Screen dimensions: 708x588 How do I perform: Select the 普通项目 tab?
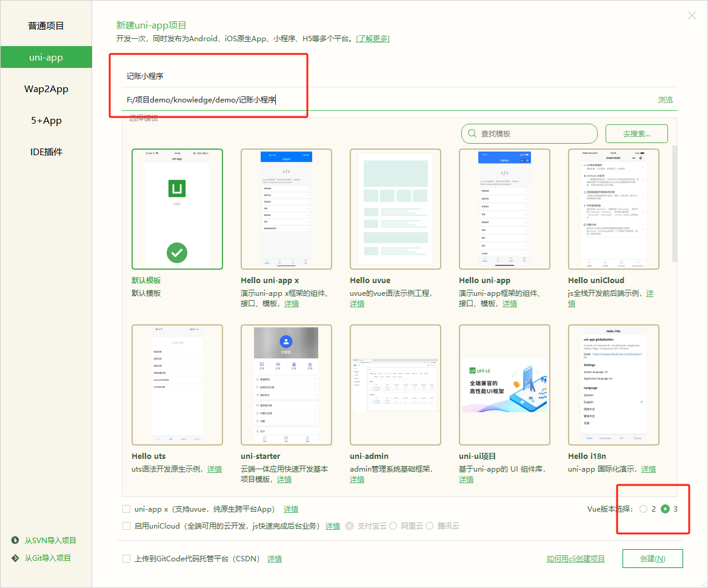click(46, 25)
